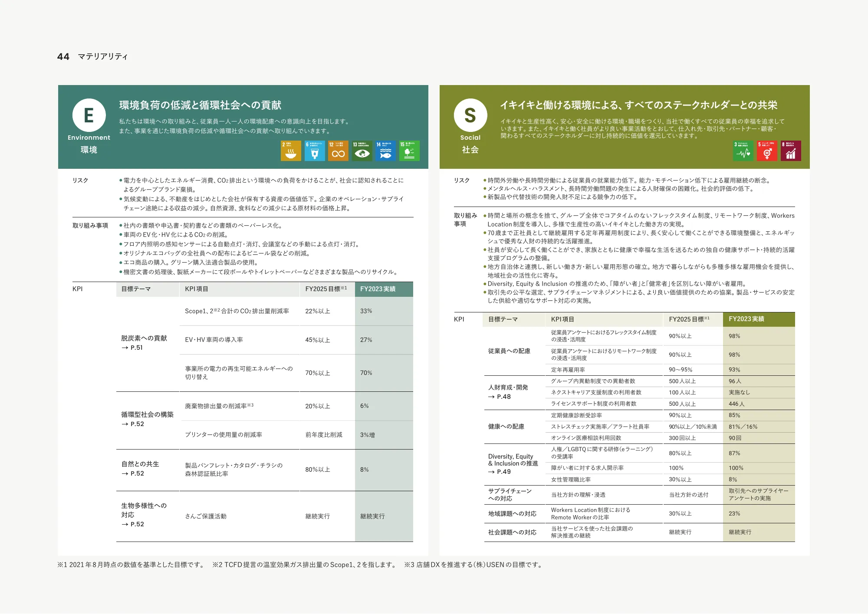
Task: Click the SDG 13 climate action icon
Action: pos(362,151)
